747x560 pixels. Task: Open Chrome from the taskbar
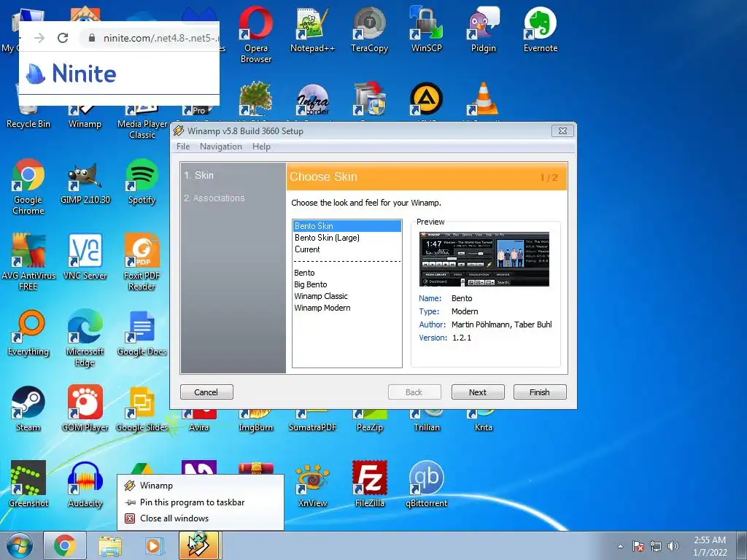point(65,545)
